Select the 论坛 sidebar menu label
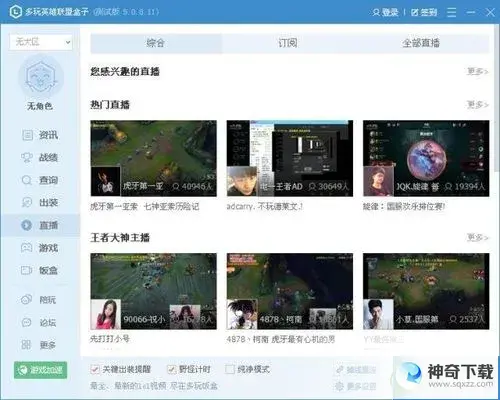500x400 pixels. coord(48,322)
